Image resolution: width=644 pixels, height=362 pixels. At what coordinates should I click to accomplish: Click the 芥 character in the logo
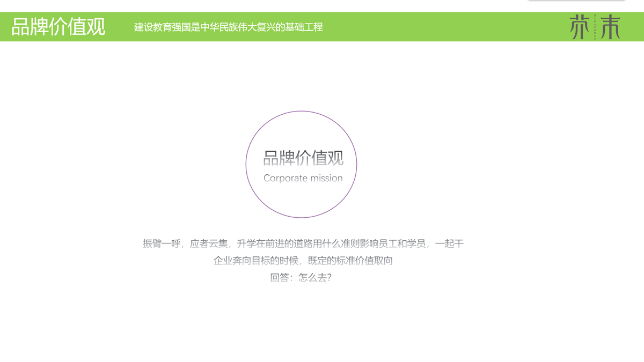(580, 27)
